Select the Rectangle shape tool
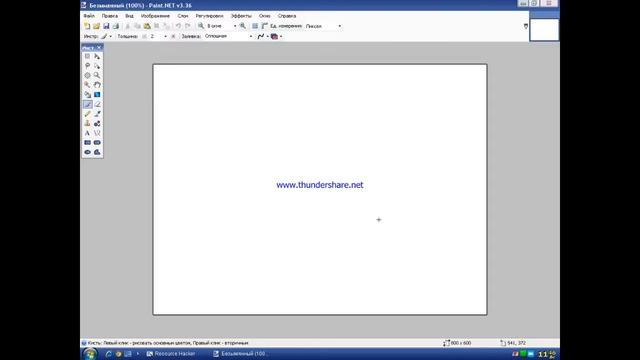Screen dimensions: 640x360 point(87,143)
